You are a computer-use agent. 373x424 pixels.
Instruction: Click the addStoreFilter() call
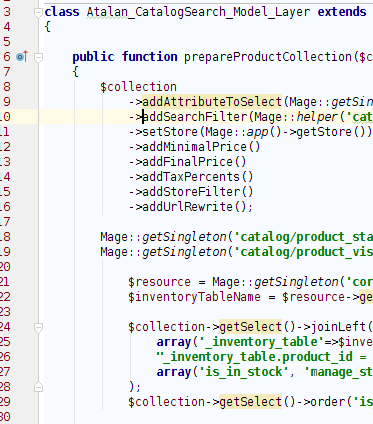tap(198, 192)
